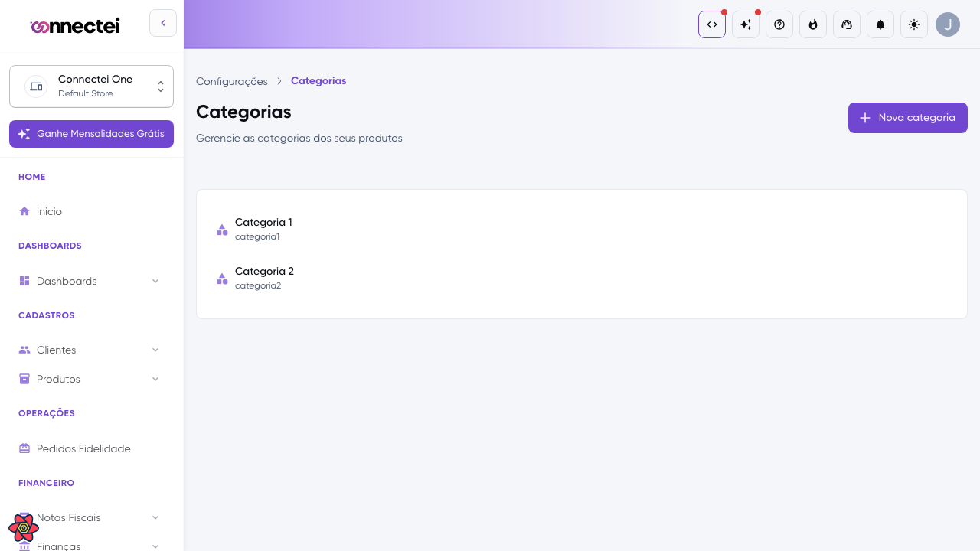Expand the Clientes menu chevron
Screen dimensions: 980x551
pos(155,350)
